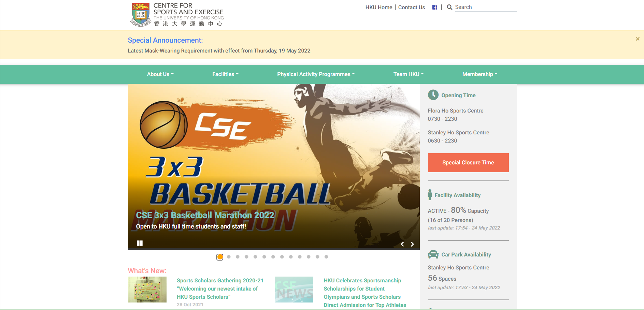Click the Centre for Sports and Exercise title
The width and height of the screenshot is (644, 310).
188,9
